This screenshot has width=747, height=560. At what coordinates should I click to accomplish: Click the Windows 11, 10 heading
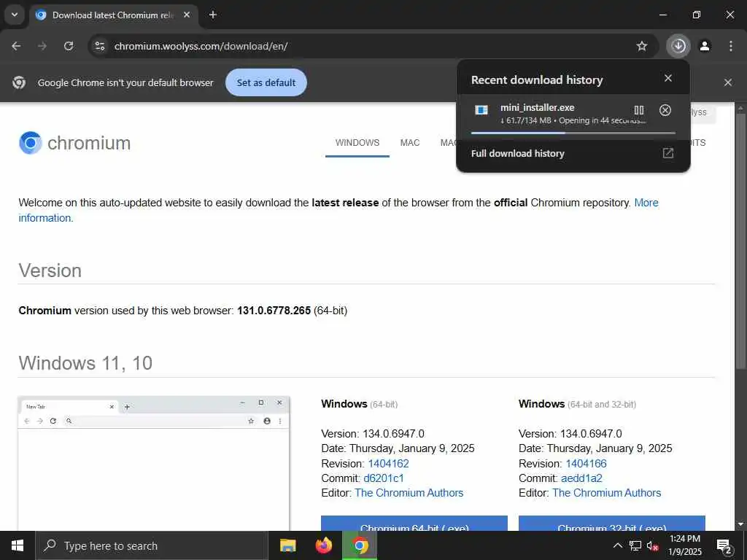point(86,363)
